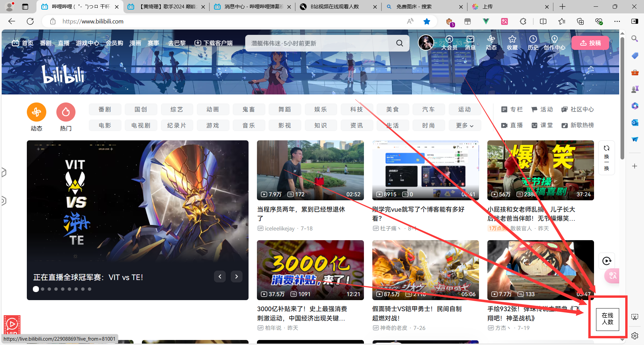This screenshot has width=644, height=345.
Task: Open the 3000亿 消费补贴 video thumbnail
Action: (x=310, y=270)
